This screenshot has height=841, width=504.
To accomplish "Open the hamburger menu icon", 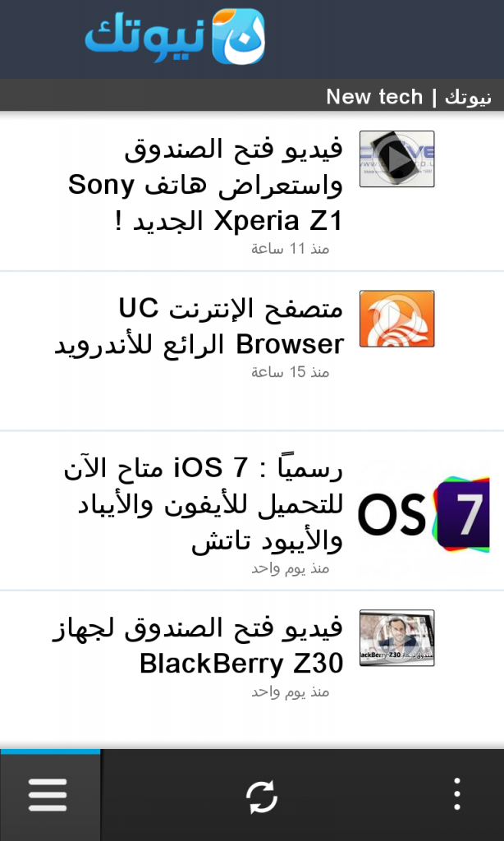I will [x=48, y=795].
